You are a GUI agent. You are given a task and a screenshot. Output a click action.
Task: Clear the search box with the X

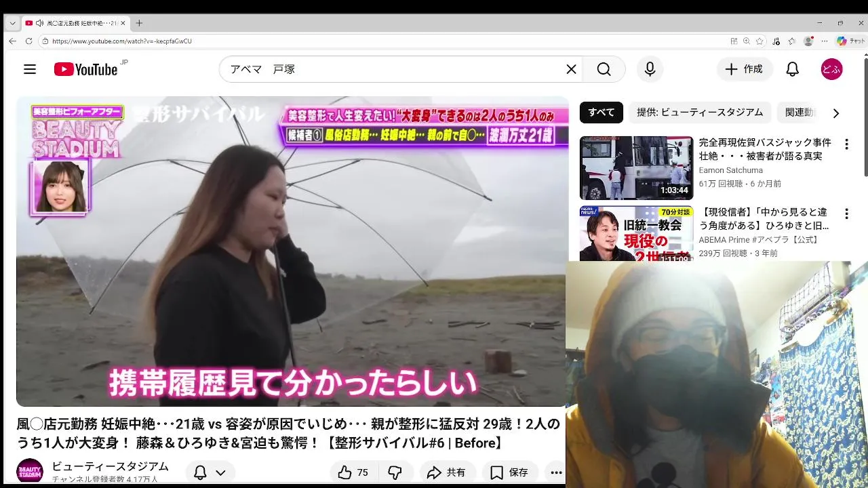[571, 69]
